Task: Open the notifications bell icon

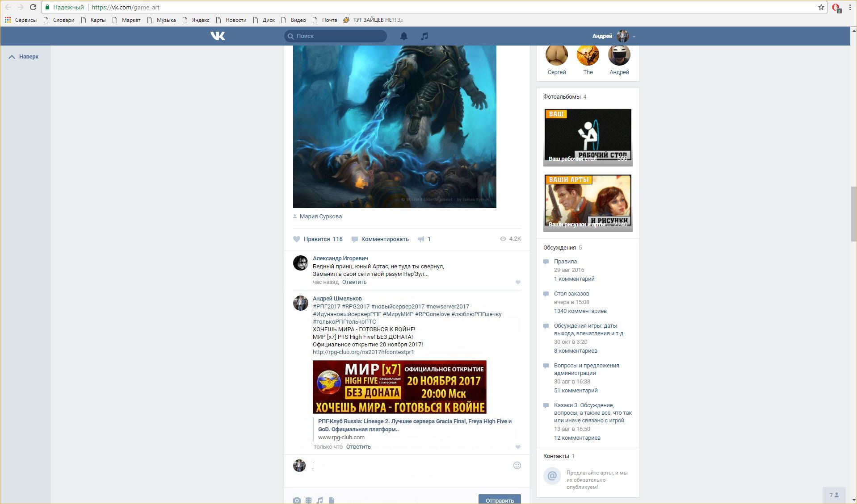Action: click(403, 36)
